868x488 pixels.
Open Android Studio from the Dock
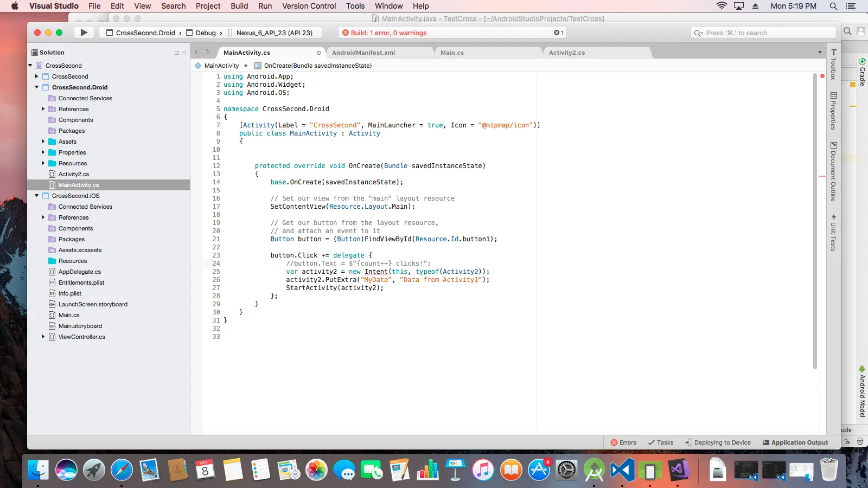click(595, 470)
